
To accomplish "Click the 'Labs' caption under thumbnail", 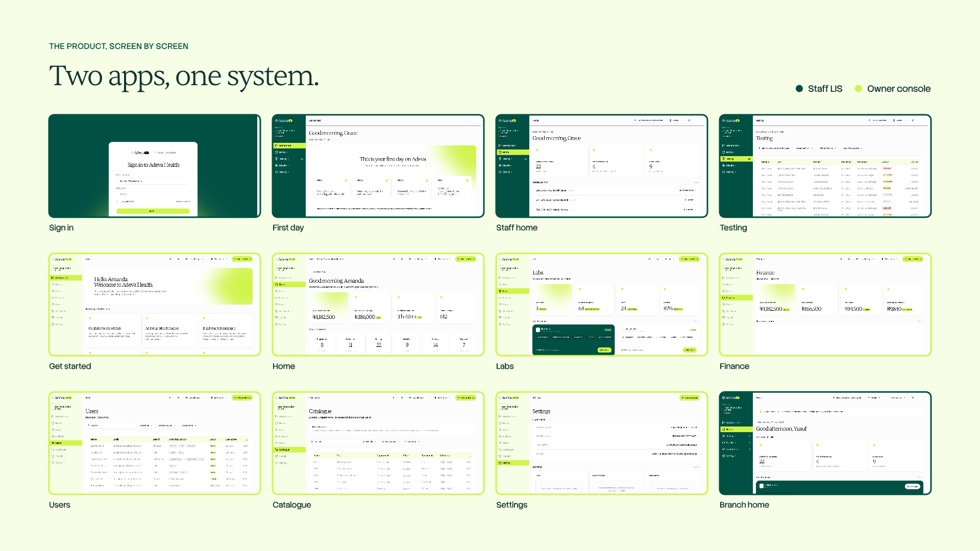I will click(505, 366).
